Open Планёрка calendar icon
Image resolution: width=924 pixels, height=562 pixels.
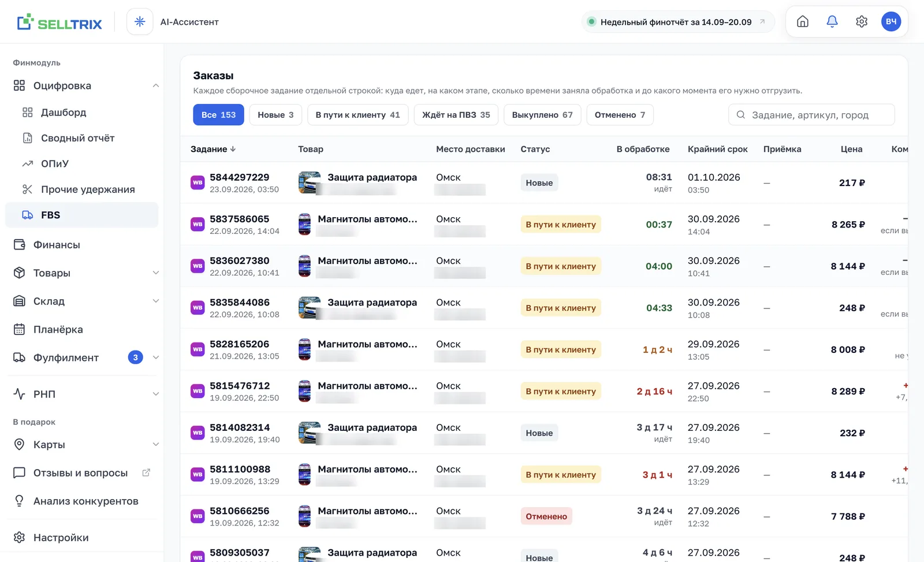(x=19, y=329)
